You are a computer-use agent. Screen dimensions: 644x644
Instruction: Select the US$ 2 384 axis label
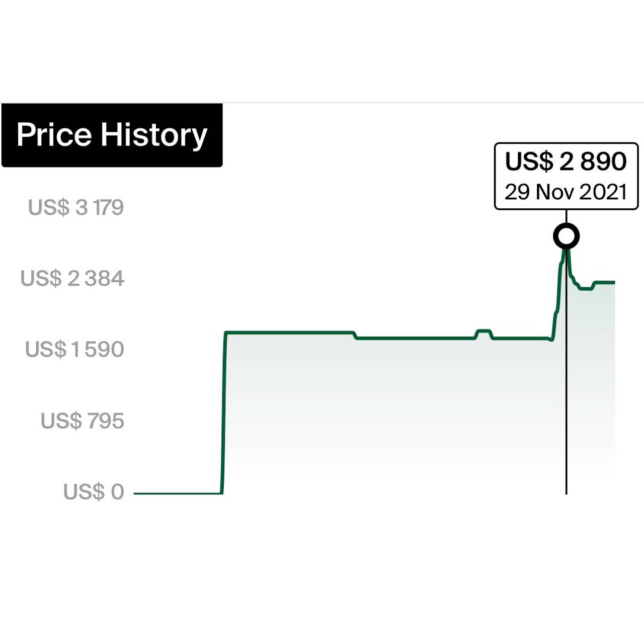[72, 278]
